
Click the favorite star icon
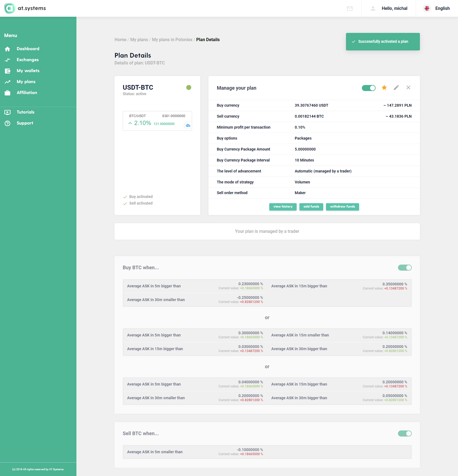pos(384,87)
